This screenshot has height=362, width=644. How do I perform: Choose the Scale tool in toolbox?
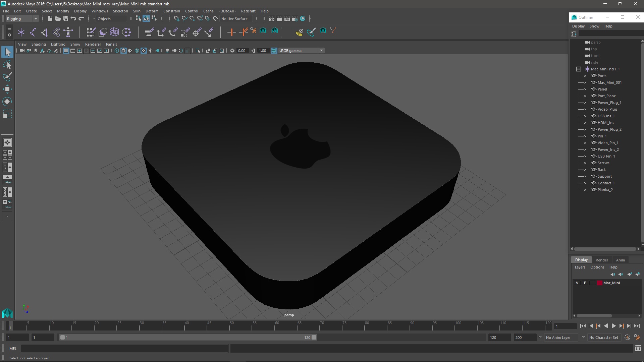pyautogui.click(x=7, y=114)
